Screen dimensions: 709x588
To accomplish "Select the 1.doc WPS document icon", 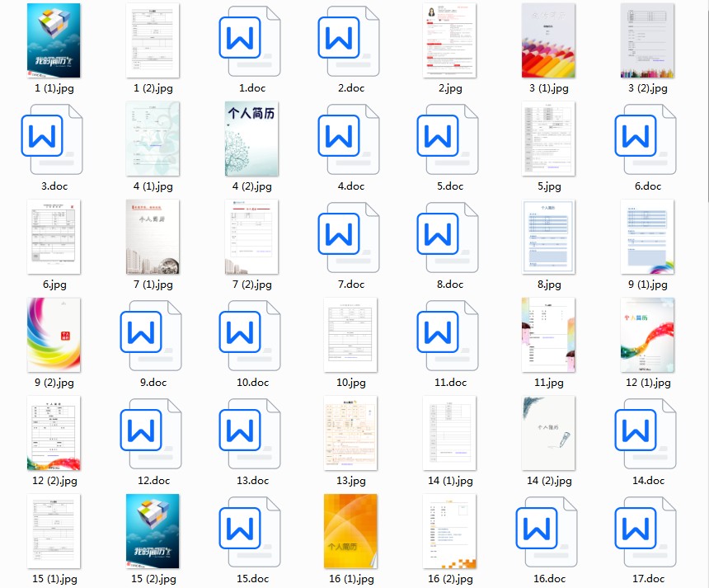I will click(250, 40).
